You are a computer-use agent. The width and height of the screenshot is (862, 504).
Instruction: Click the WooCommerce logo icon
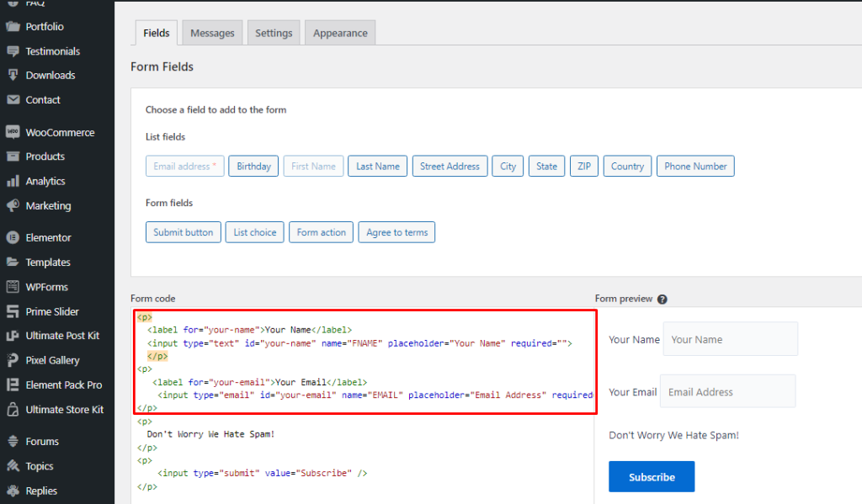click(x=13, y=132)
